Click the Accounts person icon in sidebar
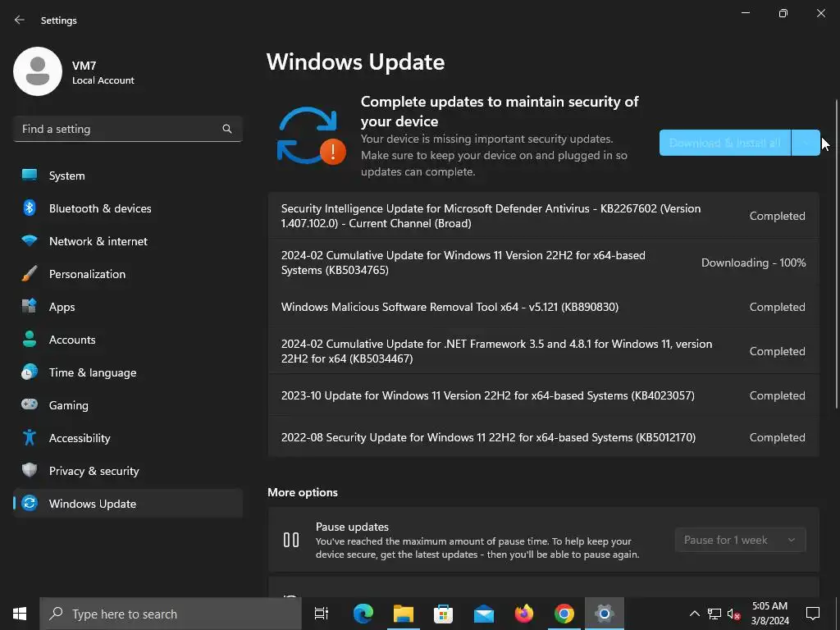This screenshot has width=840, height=630. pos(30,339)
